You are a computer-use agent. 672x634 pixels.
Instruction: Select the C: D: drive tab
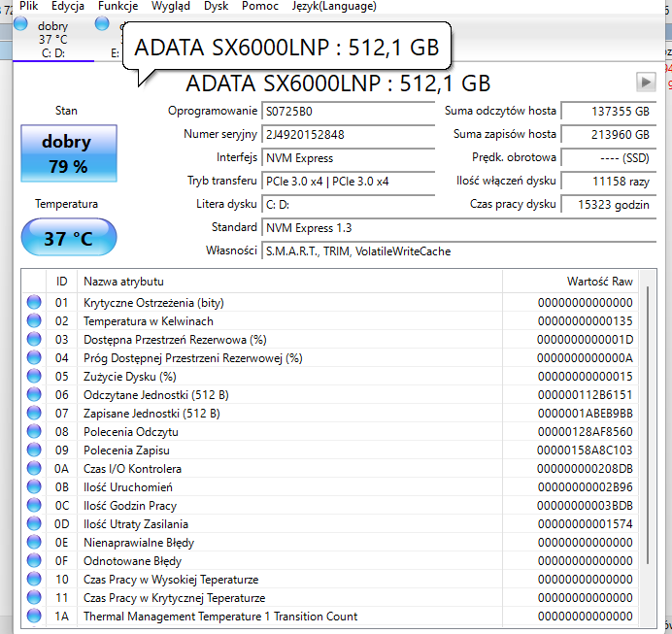[53, 53]
